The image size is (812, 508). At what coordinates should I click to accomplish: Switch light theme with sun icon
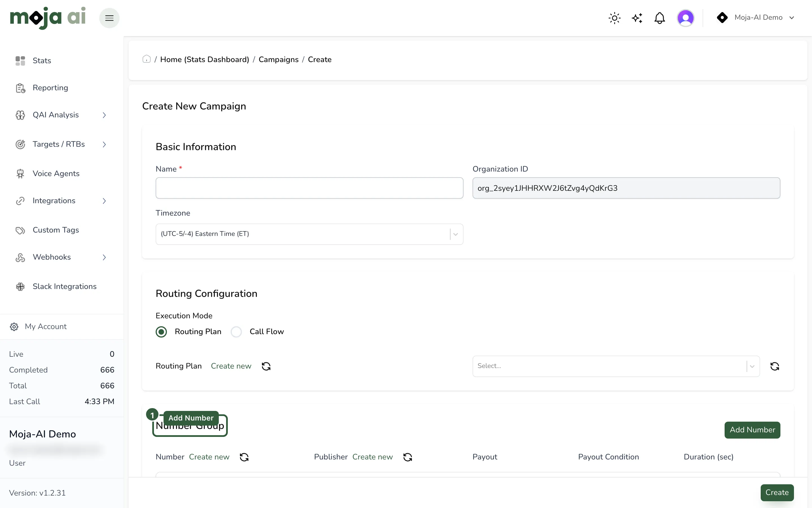[x=614, y=18]
